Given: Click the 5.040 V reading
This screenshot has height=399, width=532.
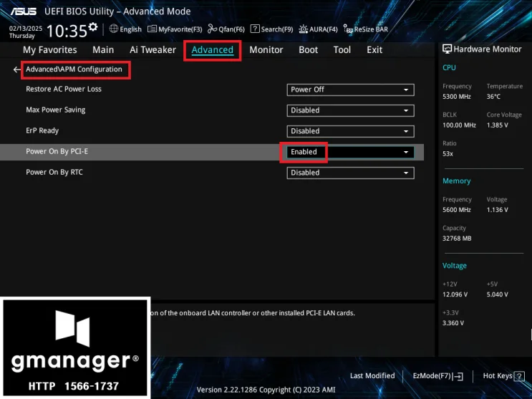Looking at the screenshot, I should pos(497,294).
